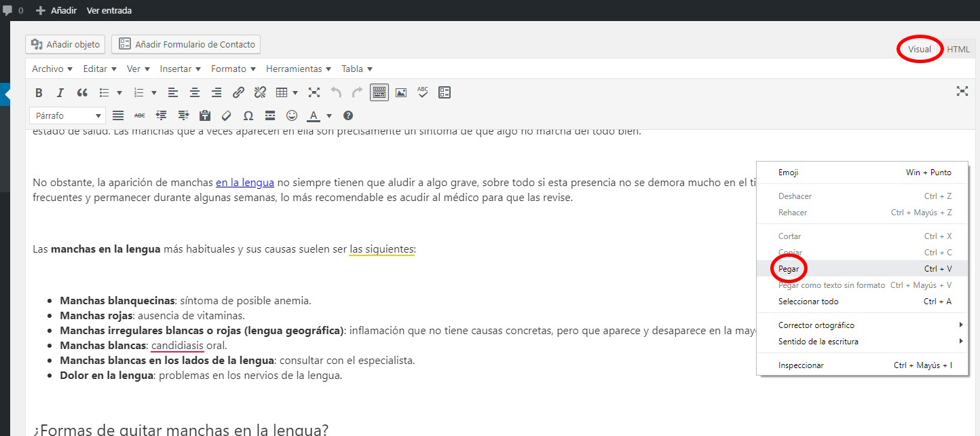Open the Párrafo format dropdown

(x=67, y=116)
